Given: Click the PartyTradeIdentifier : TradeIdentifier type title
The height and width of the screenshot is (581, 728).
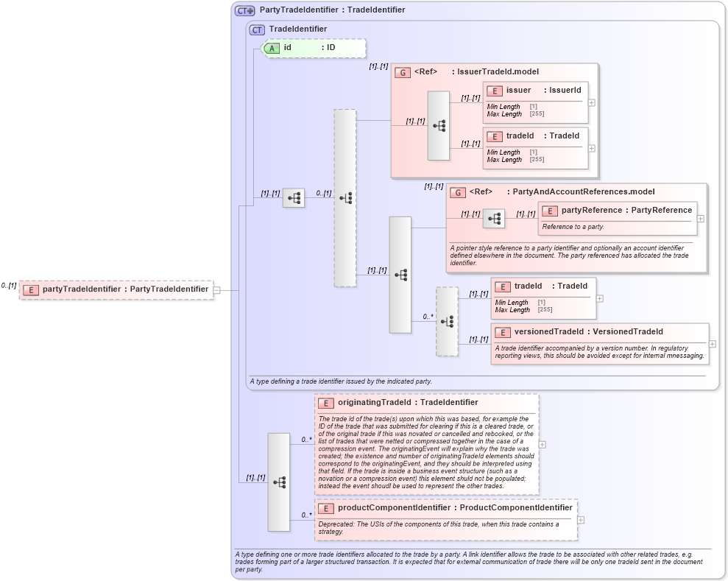Looking at the screenshot, I should tap(333, 10).
